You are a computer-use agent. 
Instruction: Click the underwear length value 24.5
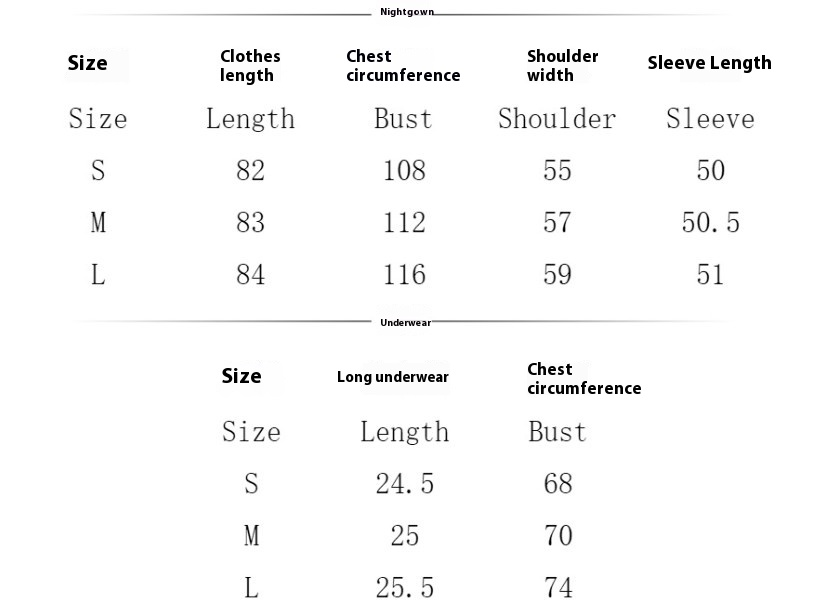[x=404, y=484]
